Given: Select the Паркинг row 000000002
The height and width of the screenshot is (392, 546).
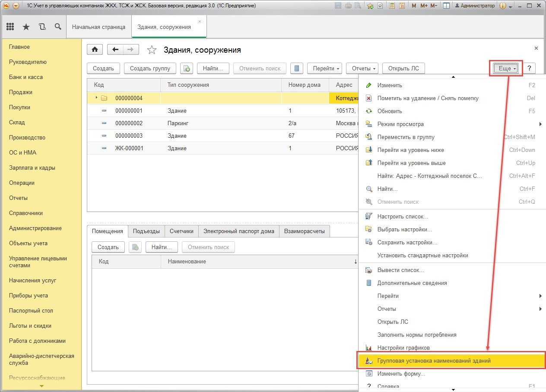Looking at the screenshot, I should [223, 123].
